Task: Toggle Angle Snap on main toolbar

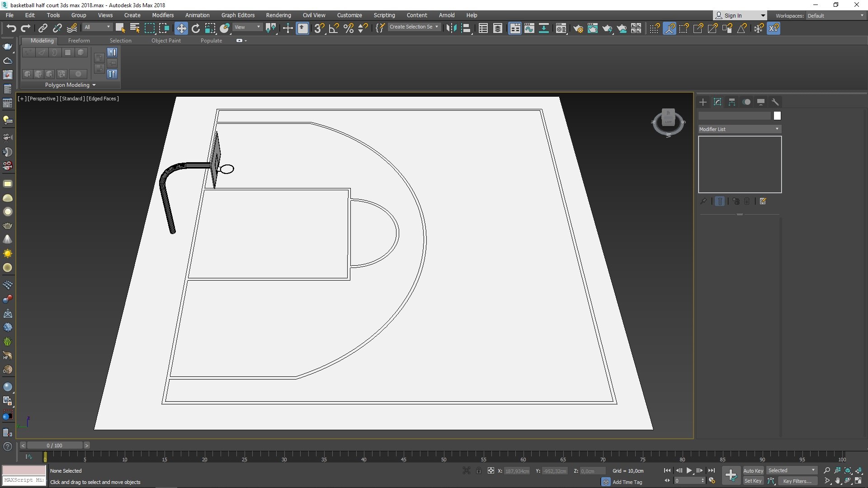Action: 334,28
